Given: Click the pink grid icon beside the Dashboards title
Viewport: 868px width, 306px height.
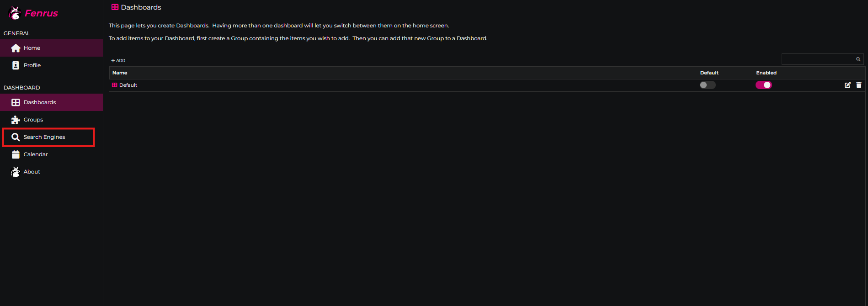Looking at the screenshot, I should tap(115, 7).
